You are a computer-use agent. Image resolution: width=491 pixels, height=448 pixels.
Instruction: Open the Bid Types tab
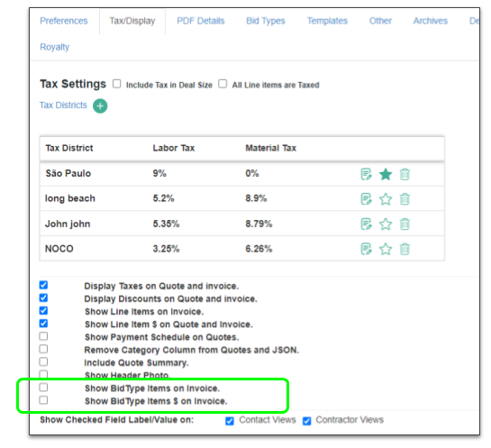266,21
